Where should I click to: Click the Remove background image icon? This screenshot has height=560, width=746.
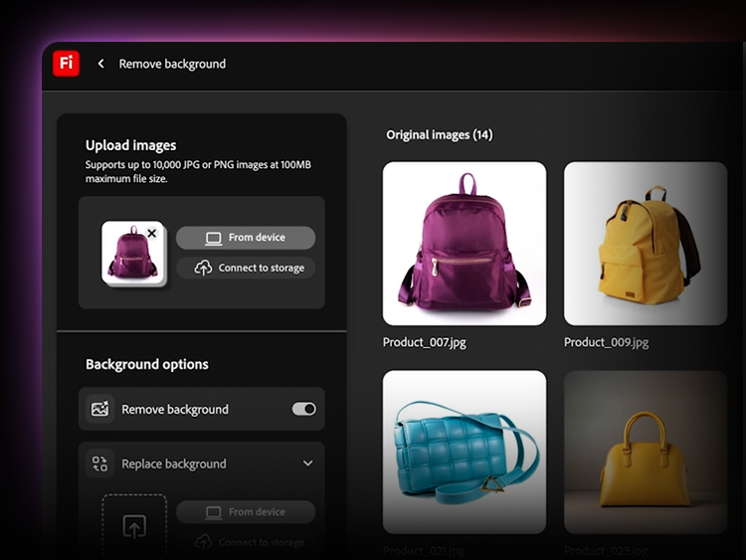click(99, 409)
